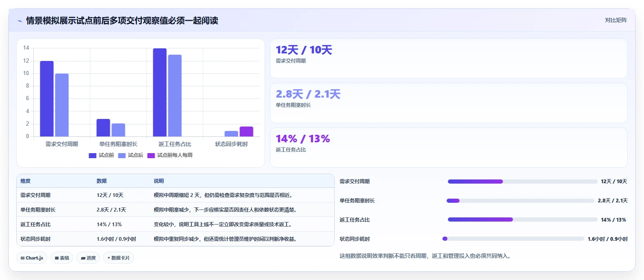This screenshot has height=280, width=644.
Task: Click the 14% / 13% table cell
Action: tap(109, 225)
